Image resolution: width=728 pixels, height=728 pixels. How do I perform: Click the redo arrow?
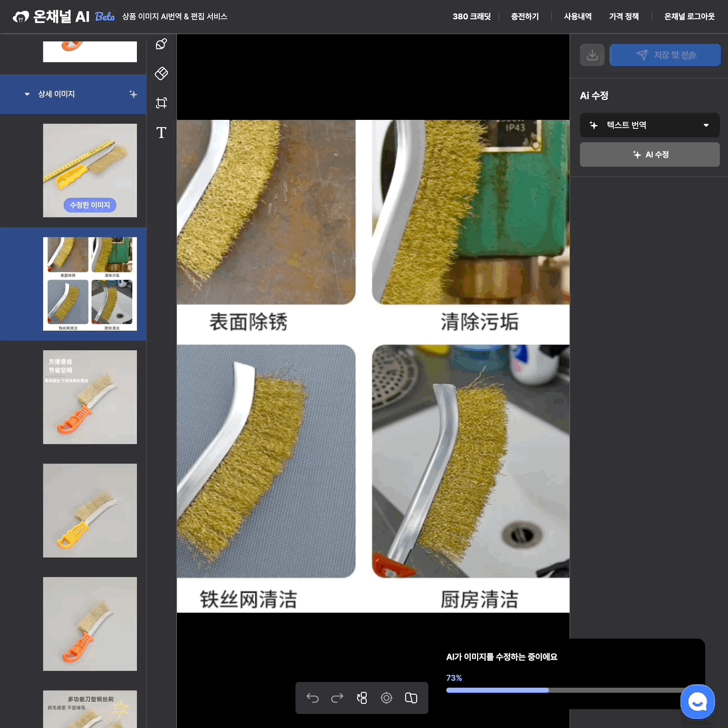tap(337, 698)
